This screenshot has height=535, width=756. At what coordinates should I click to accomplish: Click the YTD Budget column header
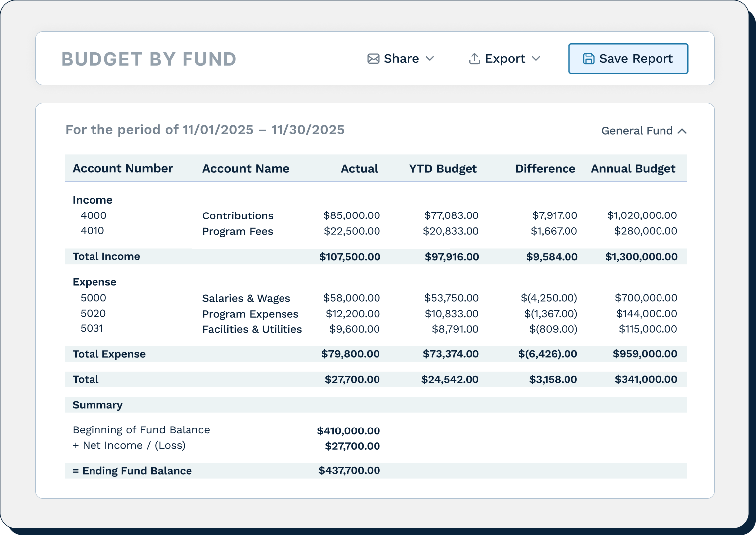coord(443,168)
